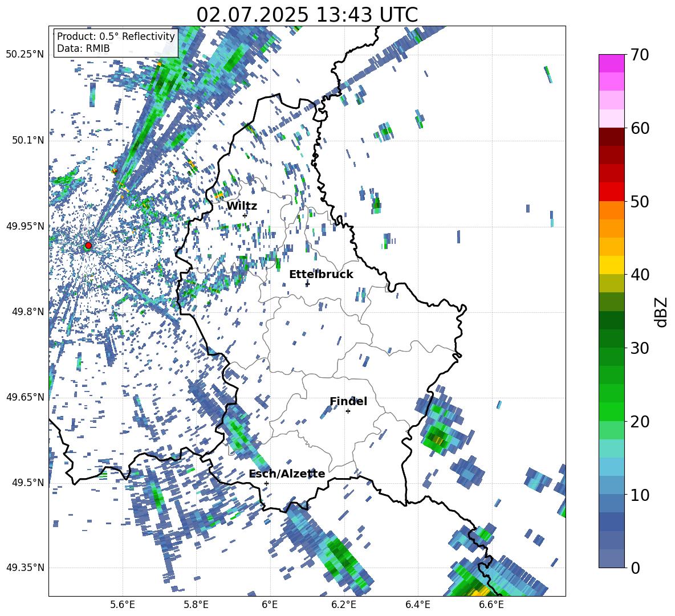Click the 6.6°E longitude label

click(x=491, y=605)
